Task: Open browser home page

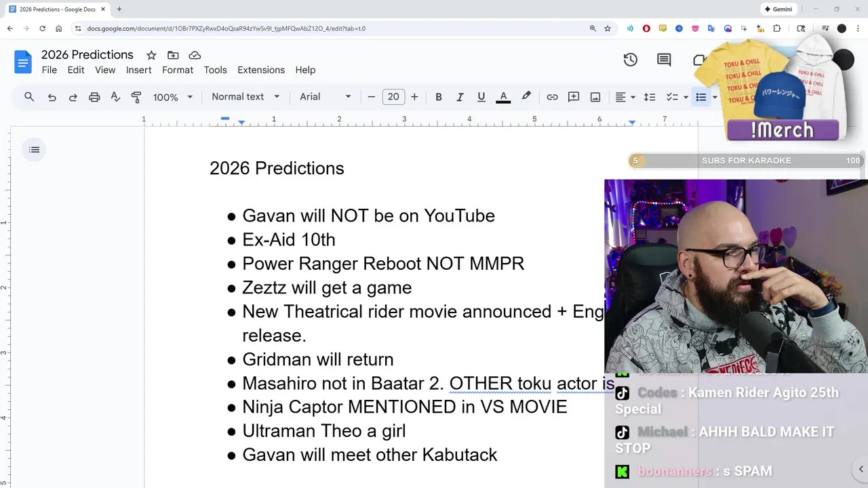Action: (x=59, y=28)
